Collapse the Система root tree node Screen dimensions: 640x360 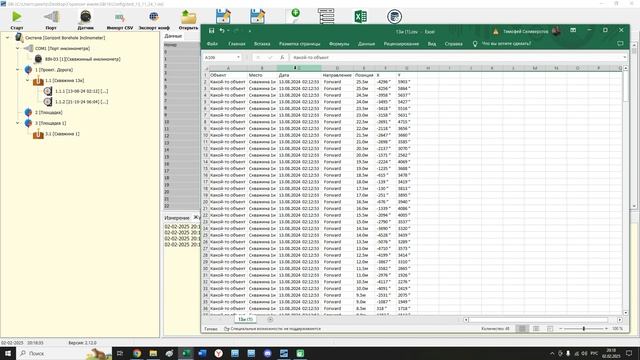7,38
